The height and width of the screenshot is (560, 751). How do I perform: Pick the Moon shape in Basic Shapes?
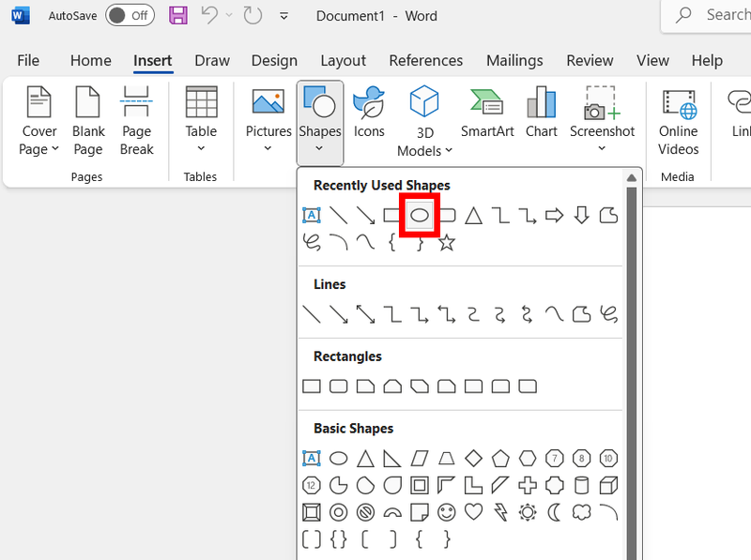[x=554, y=512]
